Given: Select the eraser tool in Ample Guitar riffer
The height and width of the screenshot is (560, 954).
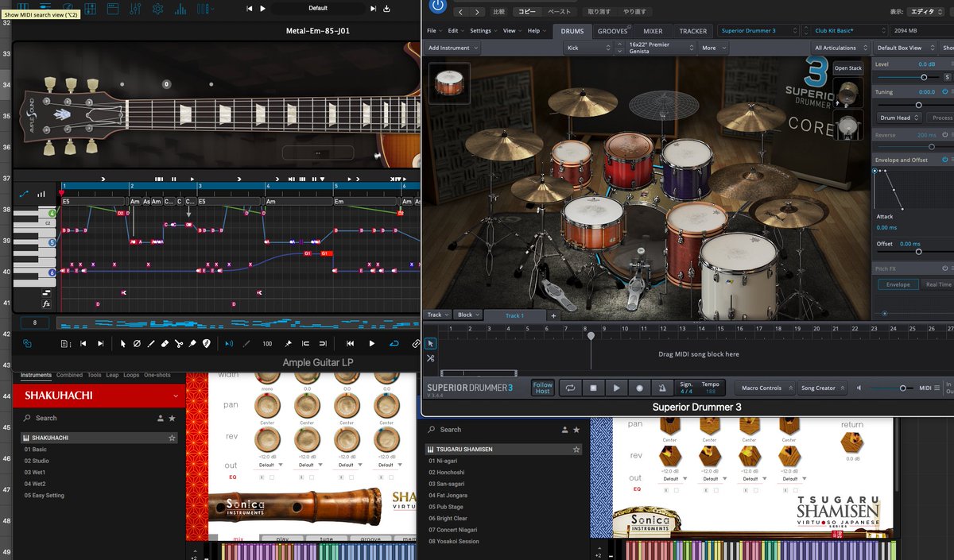Looking at the screenshot, I should coord(165,343).
